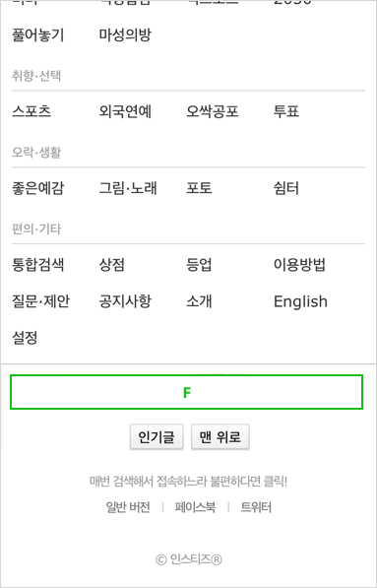Open the 포토 board

199,188
